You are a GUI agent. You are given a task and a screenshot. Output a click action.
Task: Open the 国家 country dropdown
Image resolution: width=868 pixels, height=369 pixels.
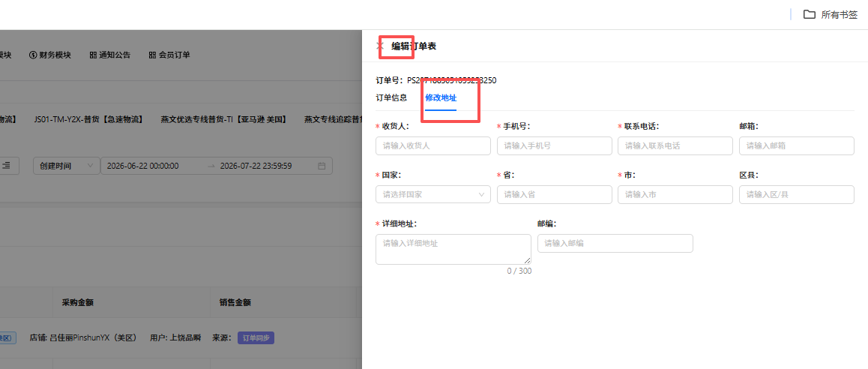coord(433,194)
